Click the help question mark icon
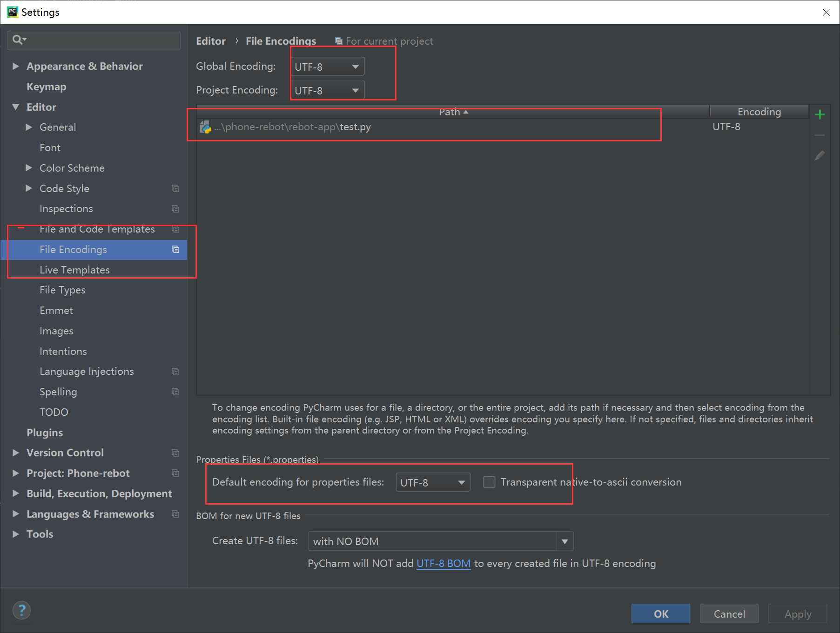The image size is (840, 633). pyautogui.click(x=21, y=610)
